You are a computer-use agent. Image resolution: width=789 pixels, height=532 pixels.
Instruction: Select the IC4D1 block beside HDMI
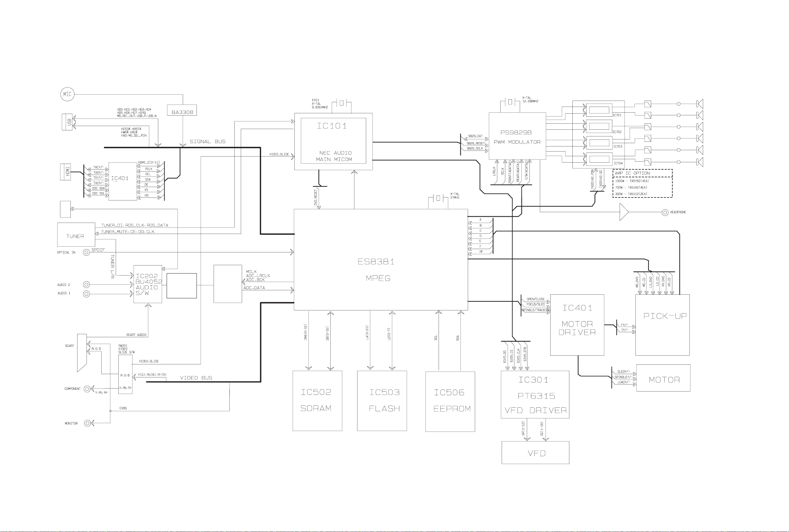coord(122,181)
